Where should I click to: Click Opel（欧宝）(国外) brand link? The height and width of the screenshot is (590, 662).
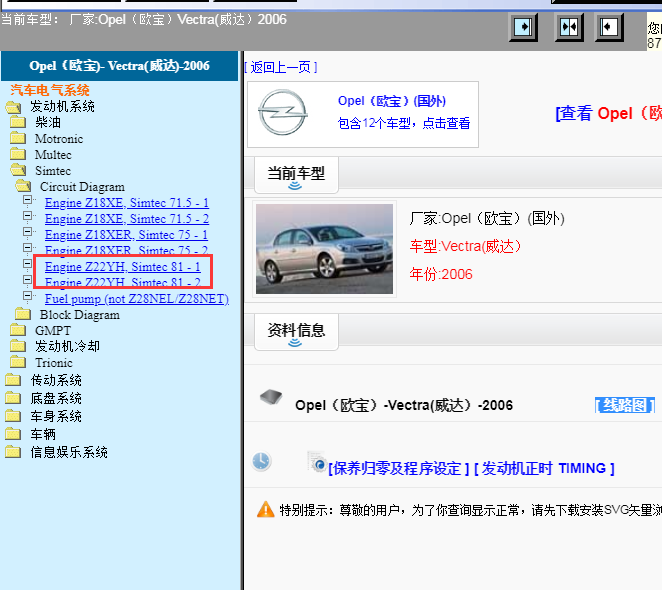coord(392,101)
